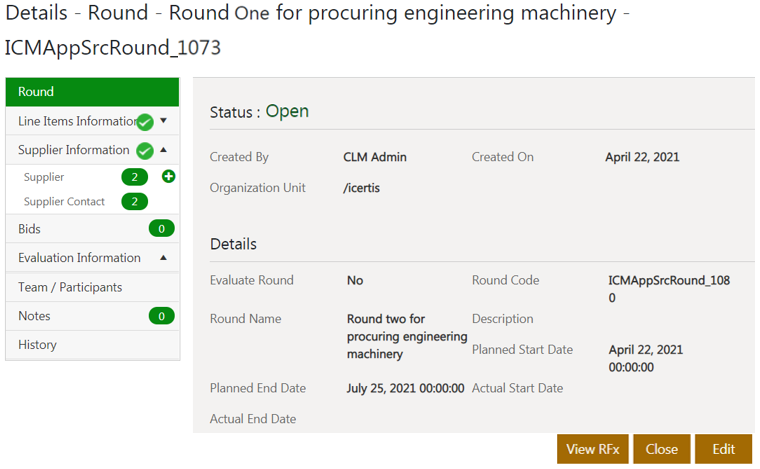Collapse the Evaluation Information section arrow
The width and height of the screenshot is (760, 469).
tap(164, 258)
